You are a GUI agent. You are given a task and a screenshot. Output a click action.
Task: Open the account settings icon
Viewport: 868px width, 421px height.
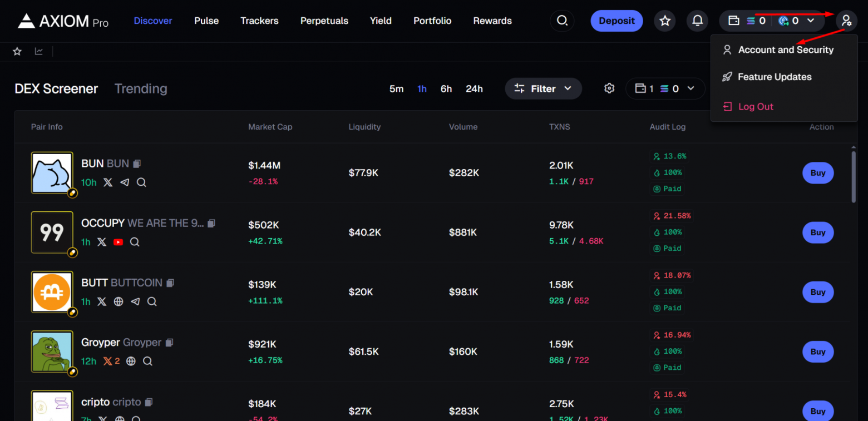click(846, 21)
